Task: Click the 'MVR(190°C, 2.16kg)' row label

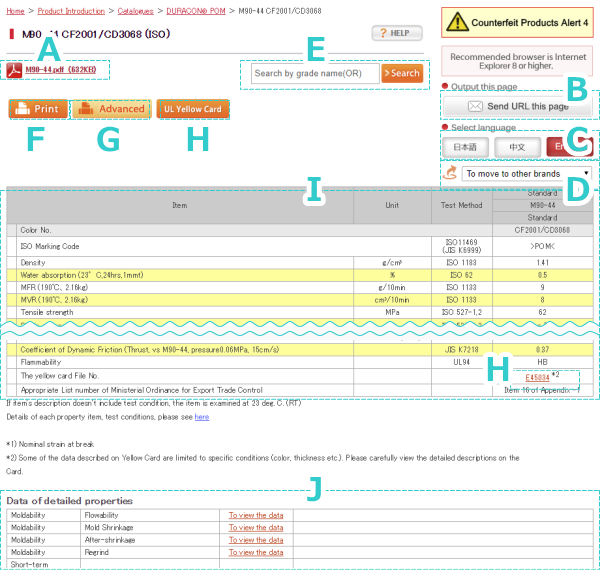Action: pyautogui.click(x=54, y=300)
